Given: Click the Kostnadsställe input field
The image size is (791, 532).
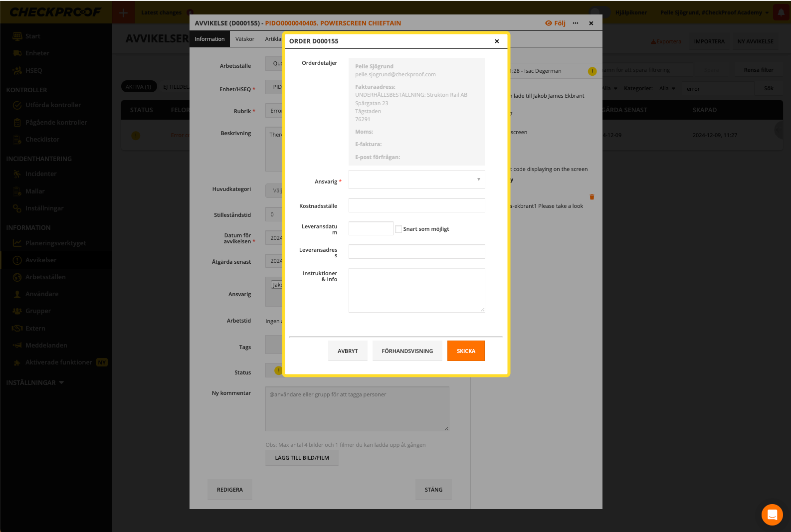Looking at the screenshot, I should coord(416,205).
